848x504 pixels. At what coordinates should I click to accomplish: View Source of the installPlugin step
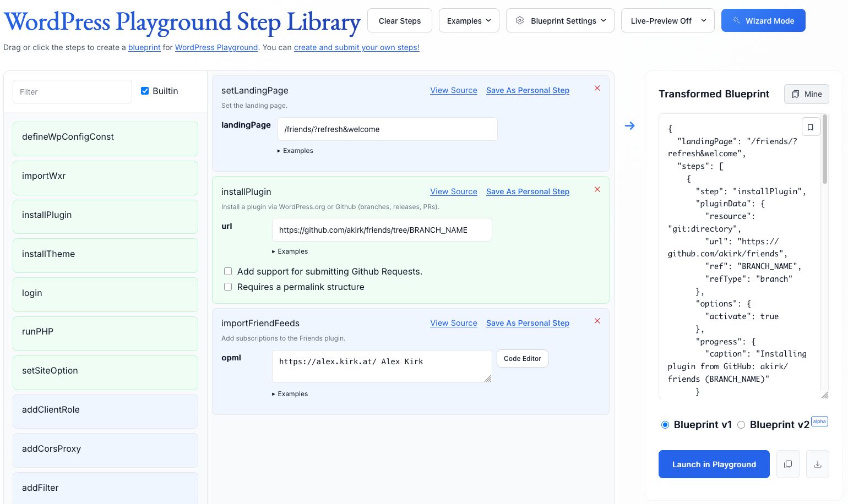[453, 191]
